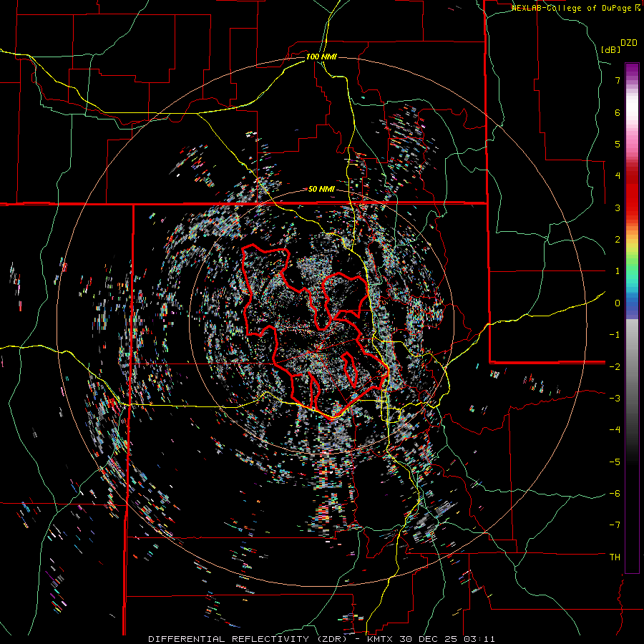This screenshot has height=644, width=644.
Task: Click the -5 value on the color scale
Action: point(615,462)
